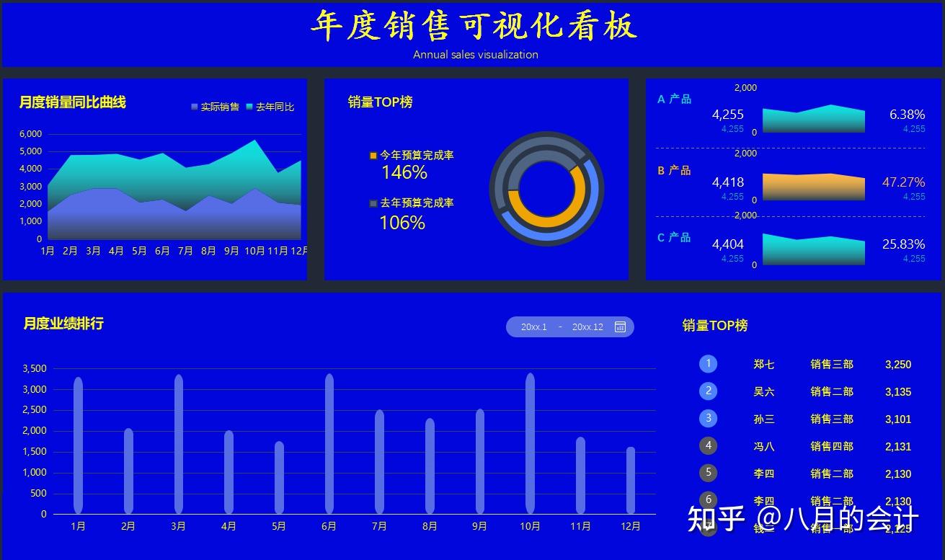The width and height of the screenshot is (945, 560).
Task: Set the end date 20xx.12 field
Action: click(x=587, y=327)
